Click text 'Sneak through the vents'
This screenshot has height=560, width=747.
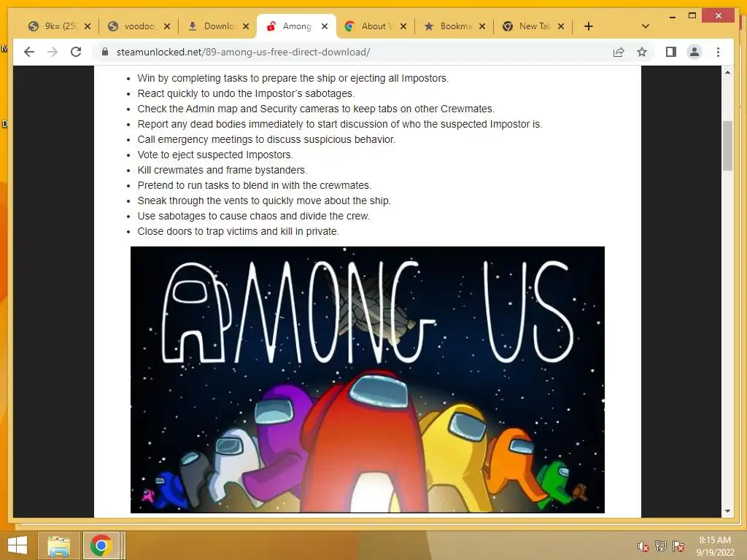[194, 201]
